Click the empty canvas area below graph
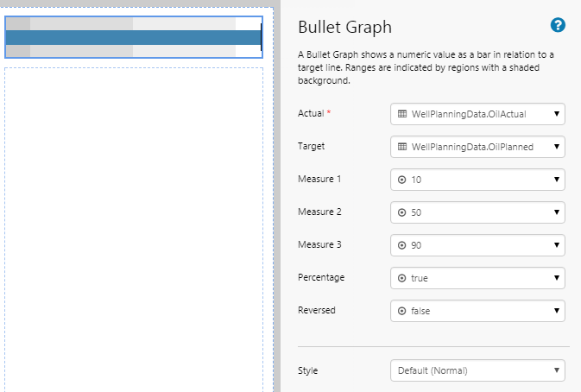 (134, 224)
